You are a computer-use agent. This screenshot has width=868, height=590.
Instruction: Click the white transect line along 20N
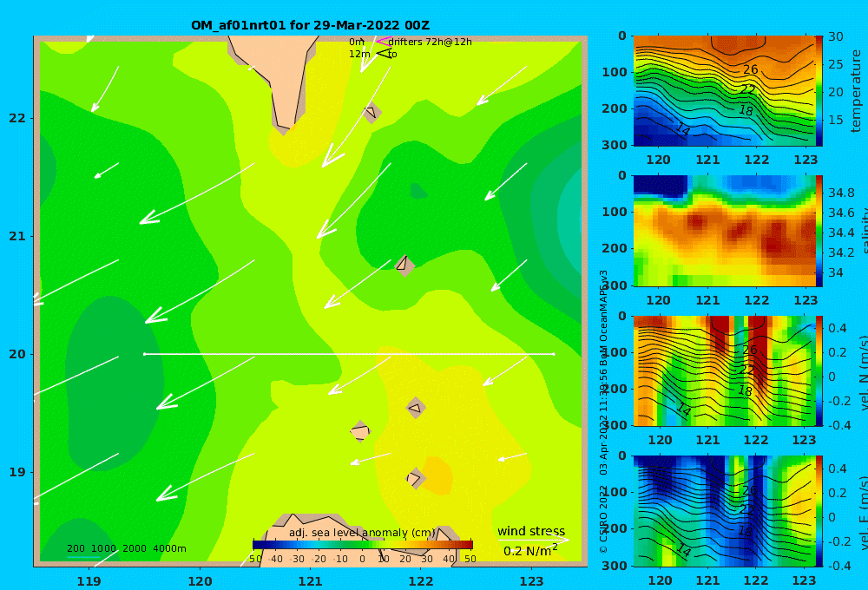(349, 354)
